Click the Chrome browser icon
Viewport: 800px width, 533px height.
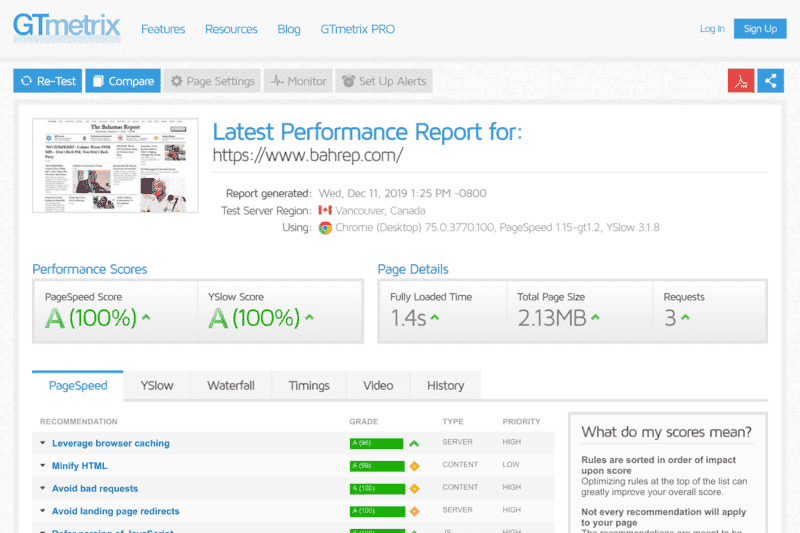pyautogui.click(x=325, y=228)
